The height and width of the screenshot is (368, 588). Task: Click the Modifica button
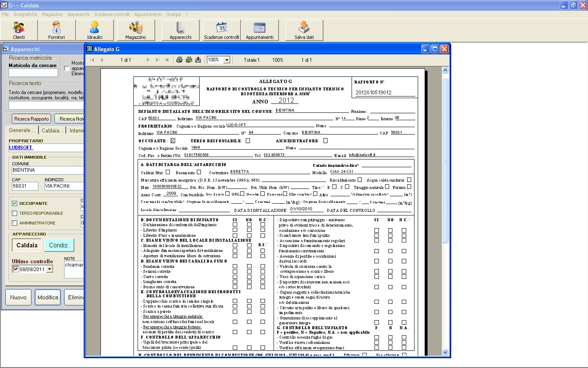(x=48, y=297)
